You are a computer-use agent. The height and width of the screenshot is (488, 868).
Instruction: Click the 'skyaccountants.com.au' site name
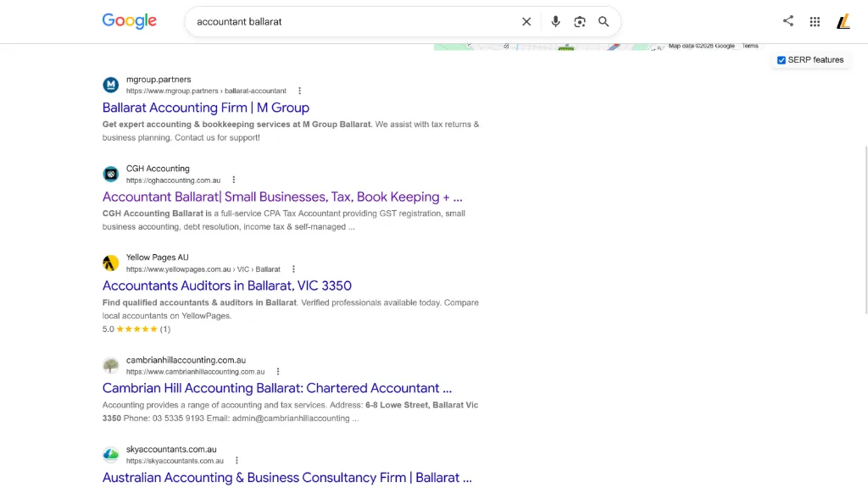[x=171, y=449]
